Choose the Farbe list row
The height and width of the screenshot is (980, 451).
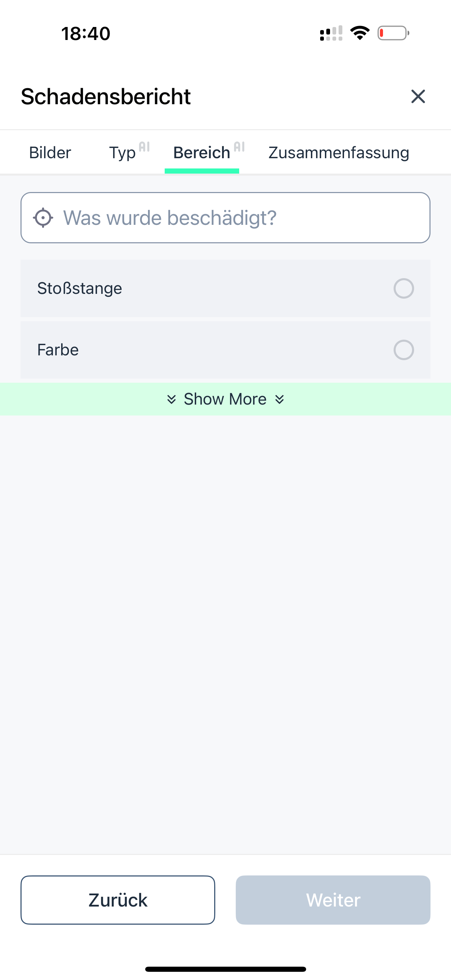pyautogui.click(x=225, y=350)
